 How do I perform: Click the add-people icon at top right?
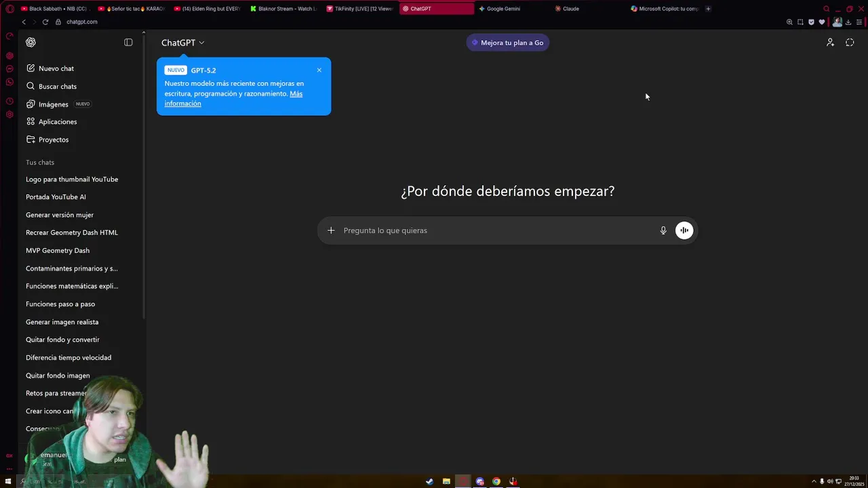[830, 42]
